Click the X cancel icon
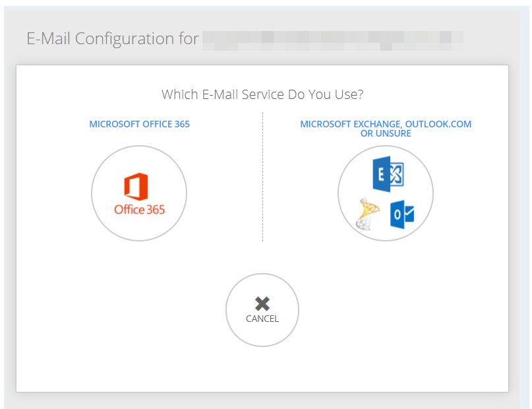The height and width of the screenshot is (409, 532). (x=262, y=303)
